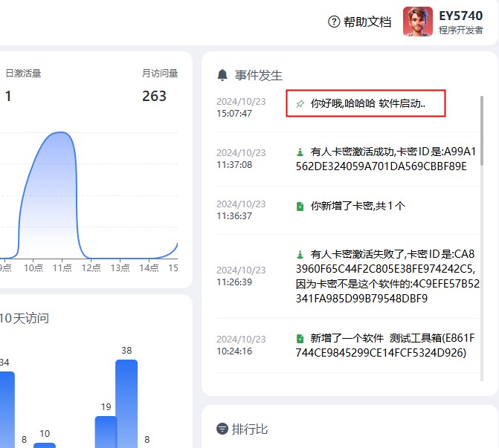Image resolution: width=499 pixels, height=448 pixels.
Task: Click the green icon beside 你新增了卡密
Action: click(x=300, y=206)
